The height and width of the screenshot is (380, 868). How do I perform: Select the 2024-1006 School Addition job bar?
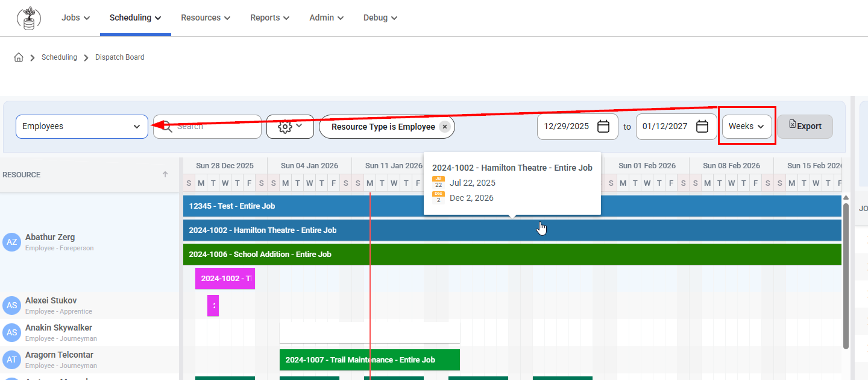coord(512,254)
